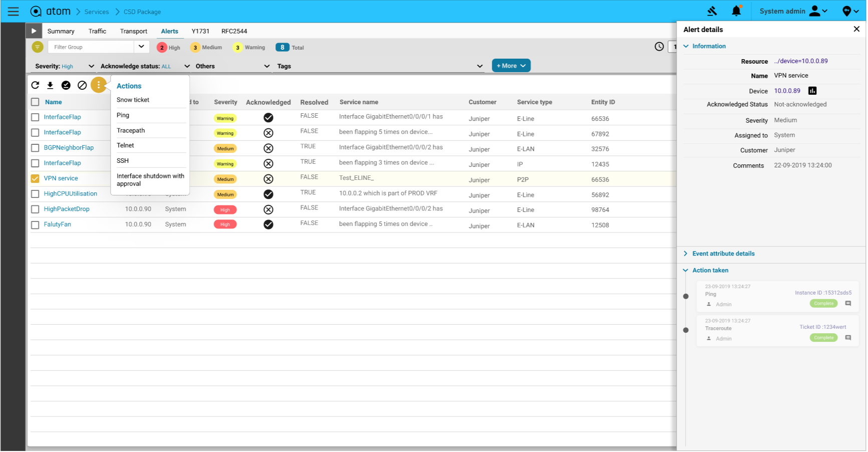
Task: Switch to the Y1731 tab
Action: click(x=200, y=31)
